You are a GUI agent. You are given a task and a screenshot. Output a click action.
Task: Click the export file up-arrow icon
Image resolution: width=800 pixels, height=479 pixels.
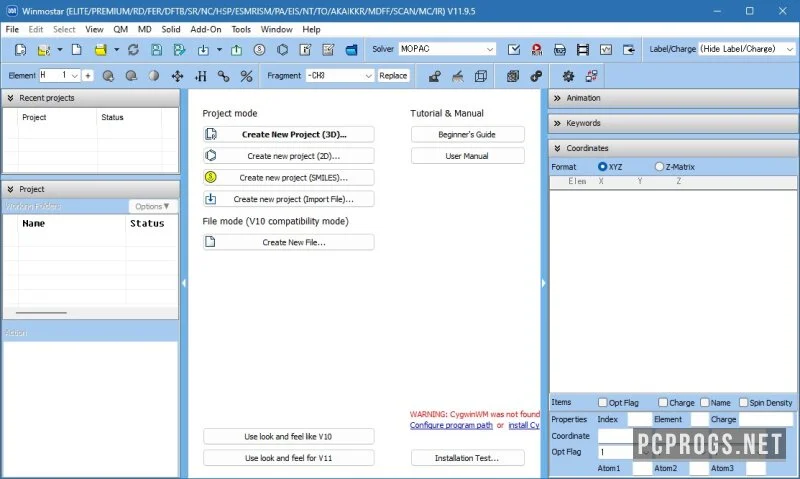pos(236,49)
